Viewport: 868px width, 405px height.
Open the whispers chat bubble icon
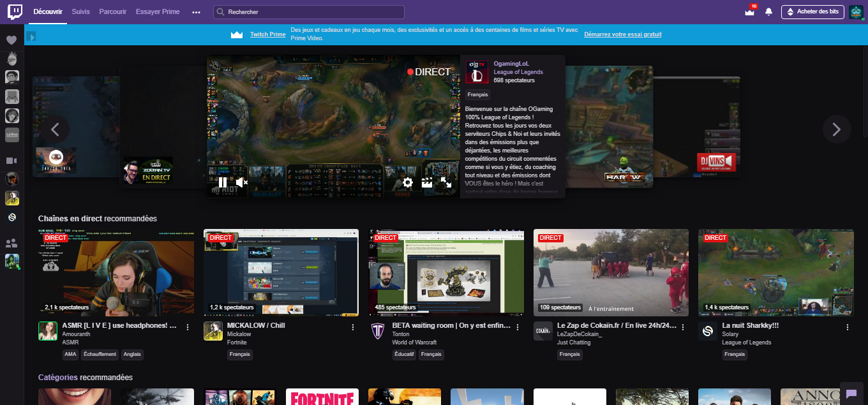coord(851,394)
